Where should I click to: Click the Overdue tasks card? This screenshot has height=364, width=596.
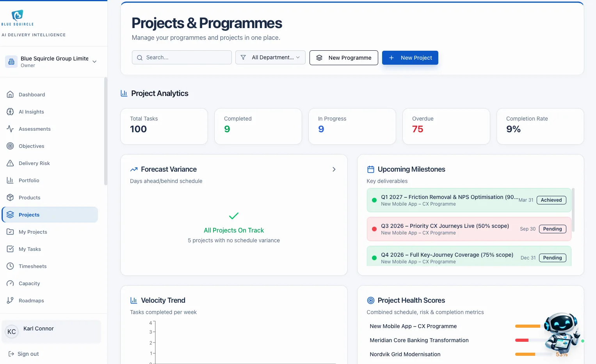click(446, 126)
